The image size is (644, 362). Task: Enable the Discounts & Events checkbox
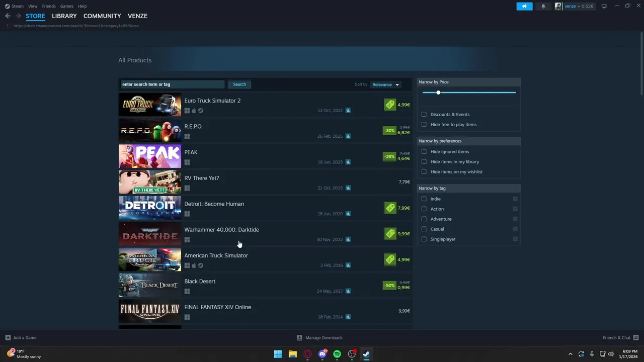424,115
